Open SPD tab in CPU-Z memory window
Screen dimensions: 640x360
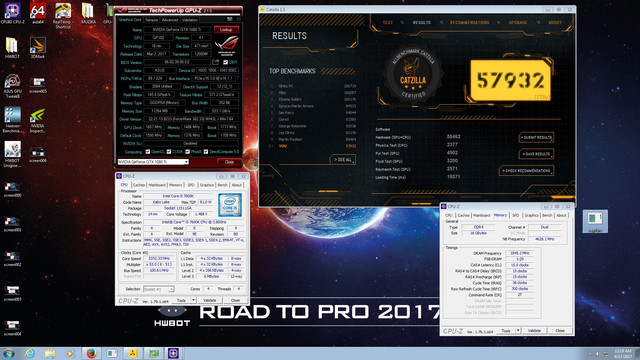(516, 215)
